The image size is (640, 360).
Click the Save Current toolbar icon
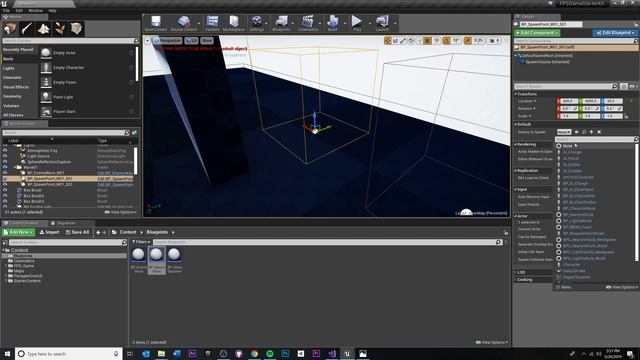click(x=156, y=23)
